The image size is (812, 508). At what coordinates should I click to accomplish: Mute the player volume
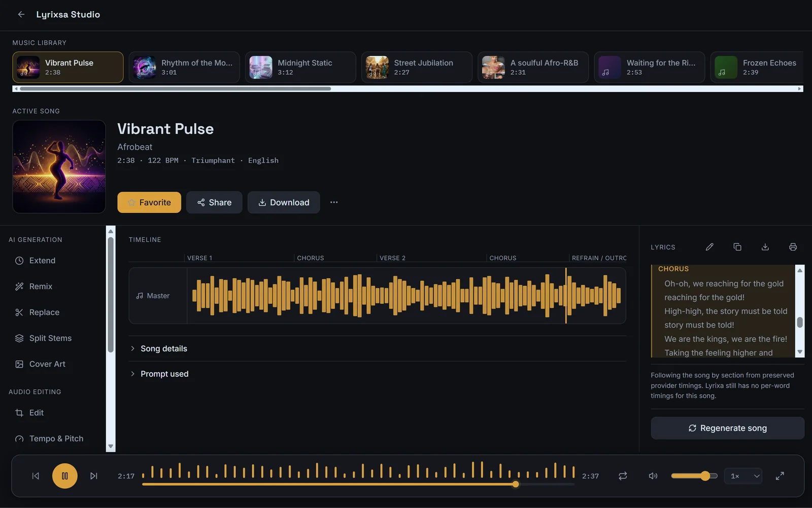click(653, 476)
